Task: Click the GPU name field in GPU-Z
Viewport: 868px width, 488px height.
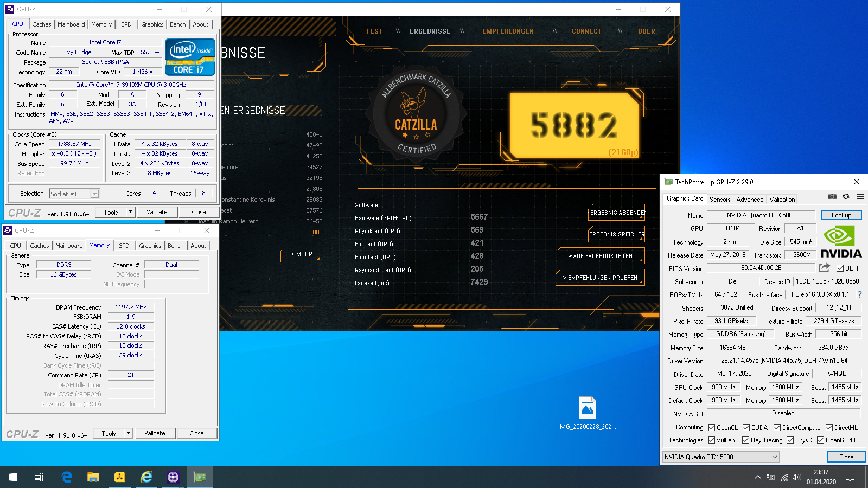Action: 761,215
